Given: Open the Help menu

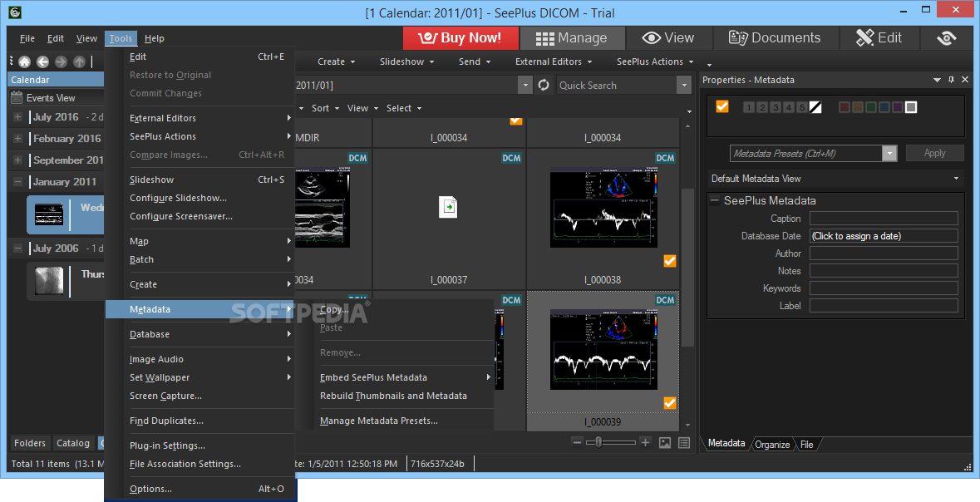Looking at the screenshot, I should (155, 38).
